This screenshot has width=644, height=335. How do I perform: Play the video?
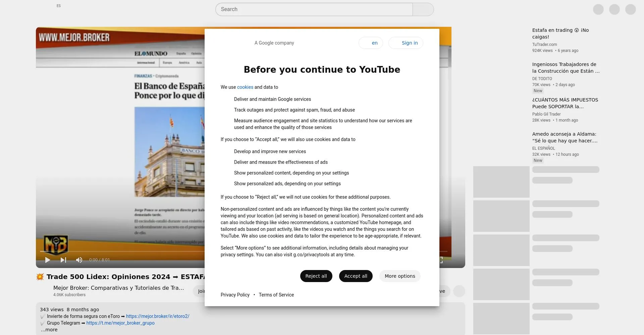pyautogui.click(x=48, y=260)
